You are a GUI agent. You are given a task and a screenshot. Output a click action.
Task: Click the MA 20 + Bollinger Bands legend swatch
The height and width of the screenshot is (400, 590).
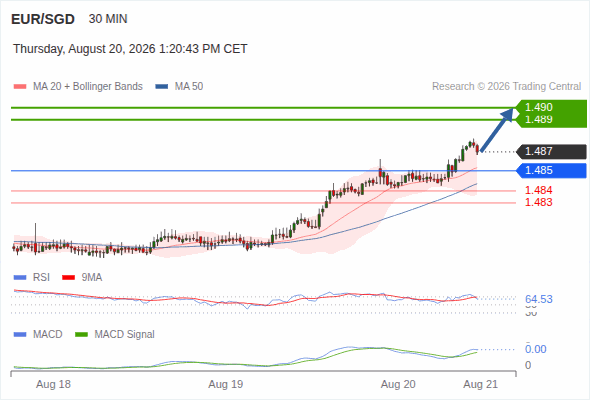[20, 87]
